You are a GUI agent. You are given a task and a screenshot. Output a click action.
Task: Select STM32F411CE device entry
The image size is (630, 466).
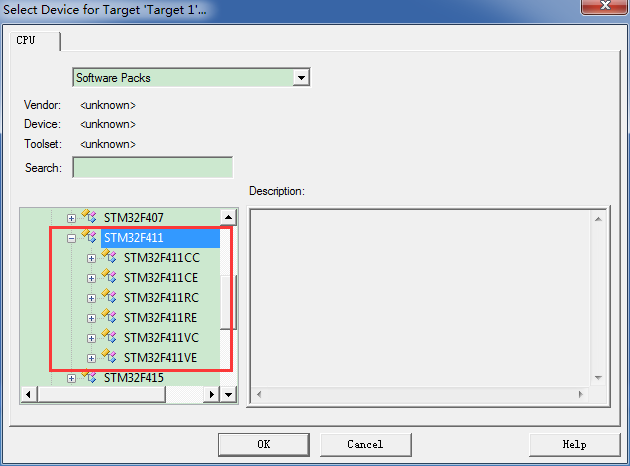point(161,278)
